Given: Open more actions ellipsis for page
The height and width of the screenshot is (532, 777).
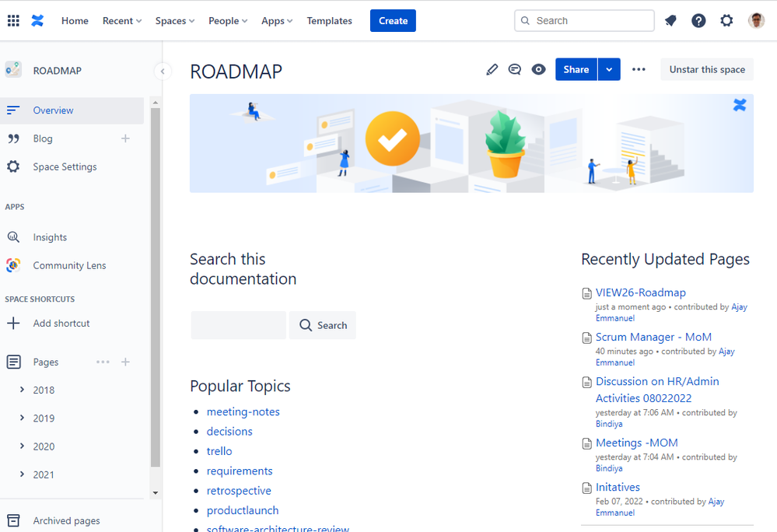Looking at the screenshot, I should pyautogui.click(x=639, y=69).
